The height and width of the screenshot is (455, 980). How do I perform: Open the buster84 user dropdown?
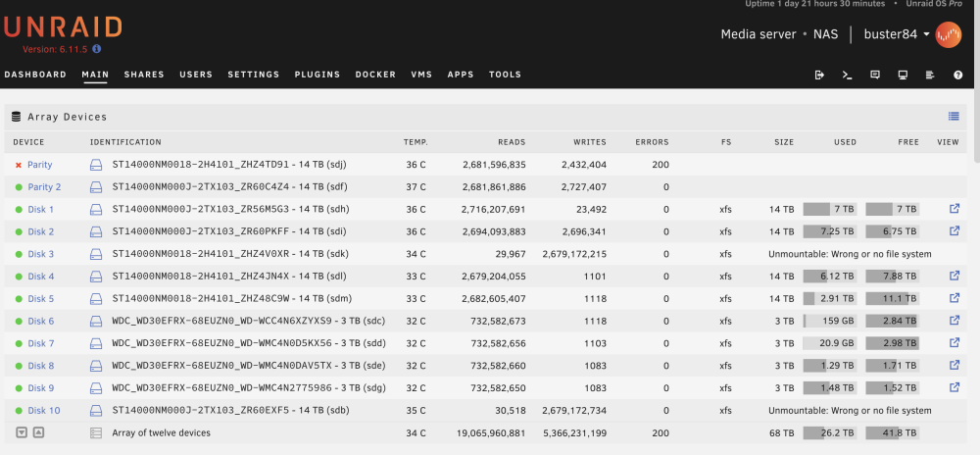[897, 34]
